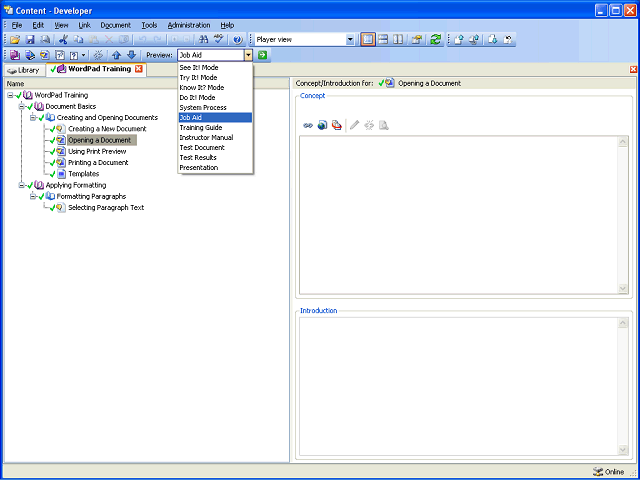
Task: Click the Check Out document icon
Action: 493,40
